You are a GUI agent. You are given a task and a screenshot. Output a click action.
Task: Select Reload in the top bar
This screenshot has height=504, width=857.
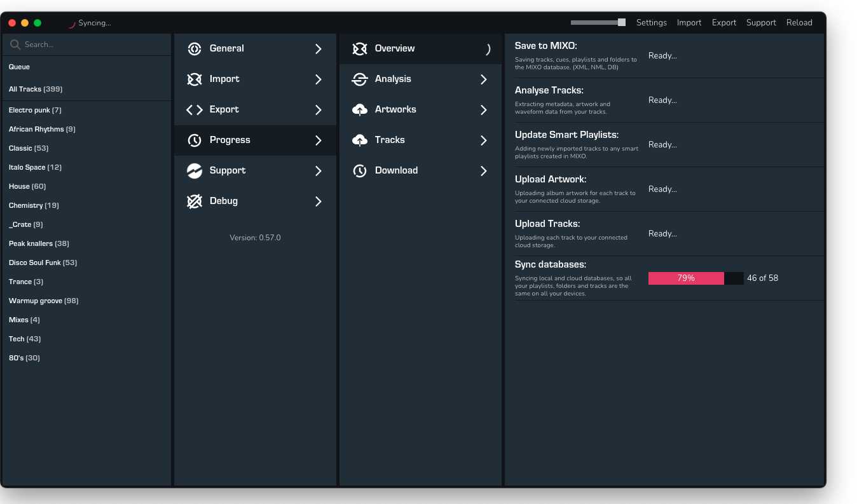tap(799, 23)
